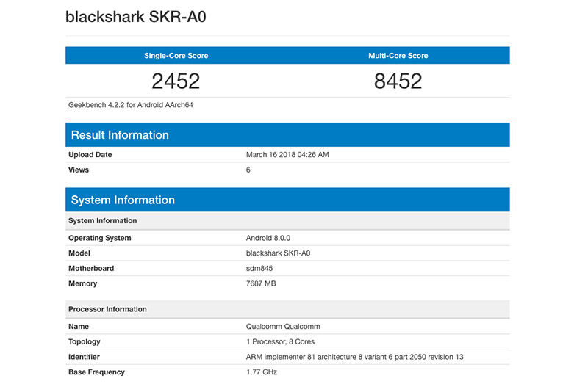The height and width of the screenshot is (384, 588).
Task: Select the views count 6
Action: (x=248, y=170)
